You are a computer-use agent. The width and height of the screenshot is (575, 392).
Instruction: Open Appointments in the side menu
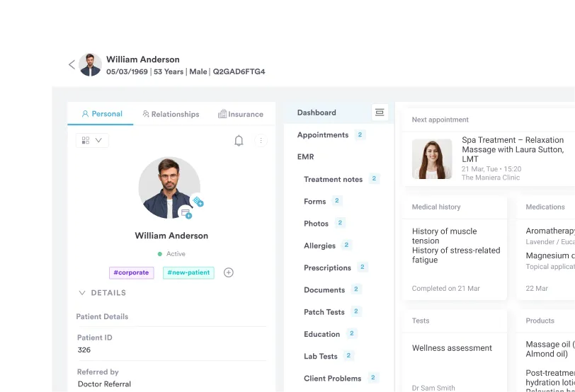coord(323,135)
